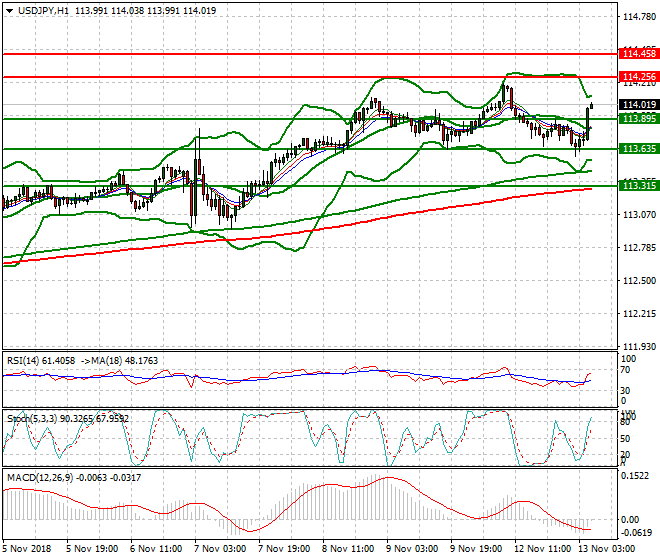This screenshot has width=660, height=560.
Task: Click the 5 Nov 2018 time axis label
Action: (x=27, y=549)
